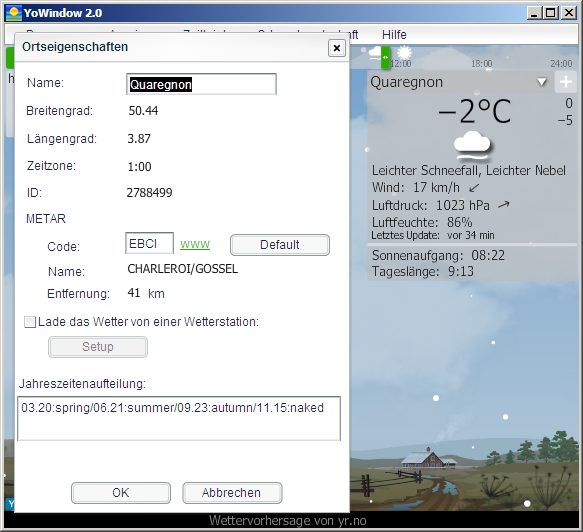Open the green www link
583x532 pixels.
(x=195, y=244)
